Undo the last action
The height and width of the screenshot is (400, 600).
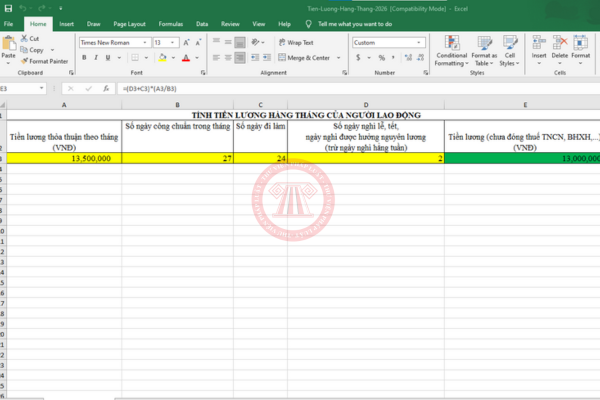23,8
